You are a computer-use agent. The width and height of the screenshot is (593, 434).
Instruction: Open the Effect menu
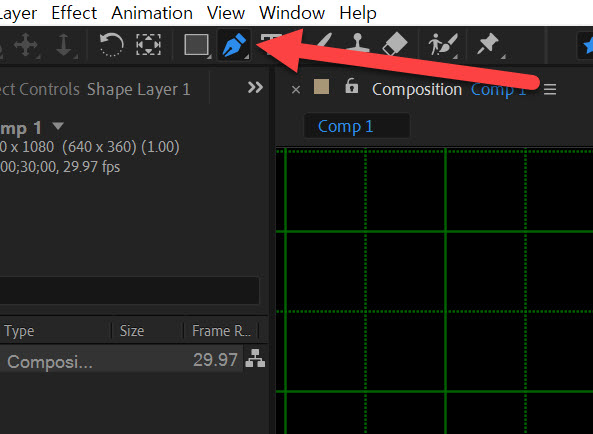pos(74,13)
